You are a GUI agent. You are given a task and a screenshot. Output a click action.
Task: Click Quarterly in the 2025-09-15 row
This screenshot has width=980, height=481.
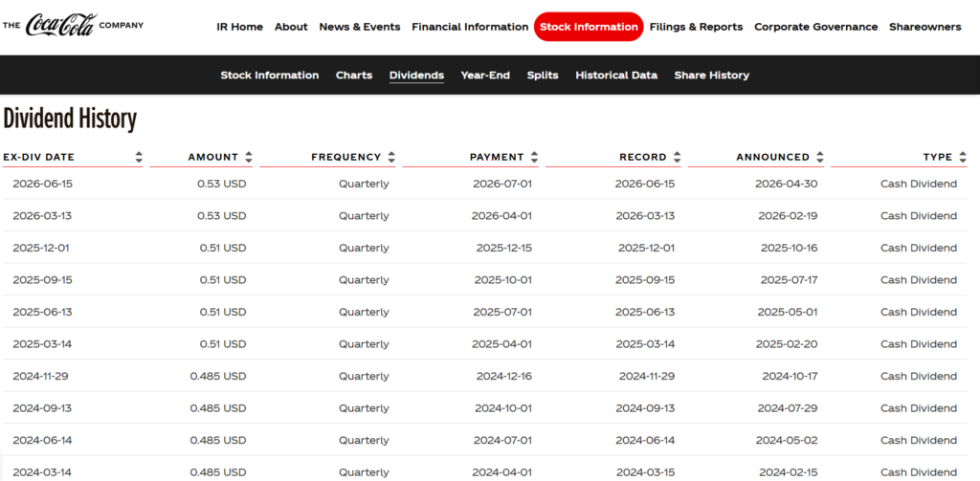364,280
